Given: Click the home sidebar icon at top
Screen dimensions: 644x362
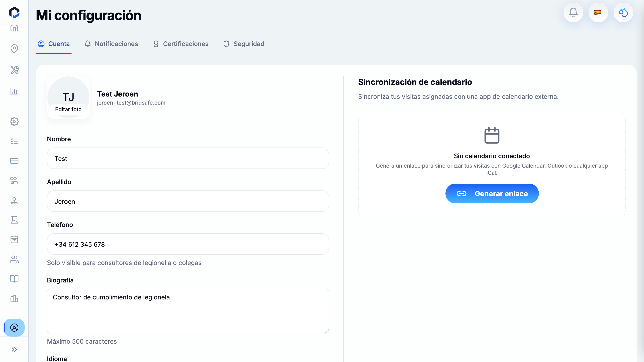Looking at the screenshot, I should click(14, 28).
